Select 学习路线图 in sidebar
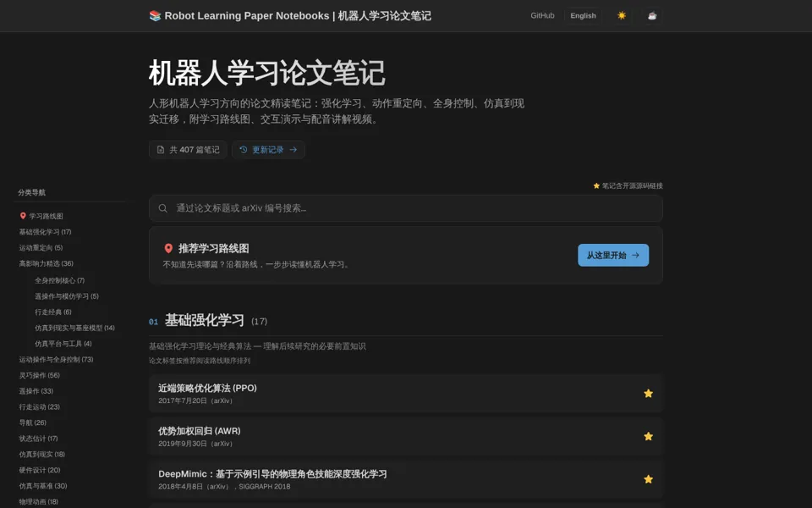The image size is (812, 508). click(46, 216)
